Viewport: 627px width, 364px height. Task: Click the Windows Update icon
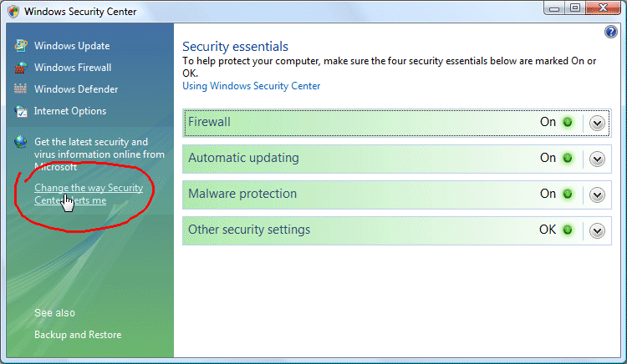click(x=21, y=45)
